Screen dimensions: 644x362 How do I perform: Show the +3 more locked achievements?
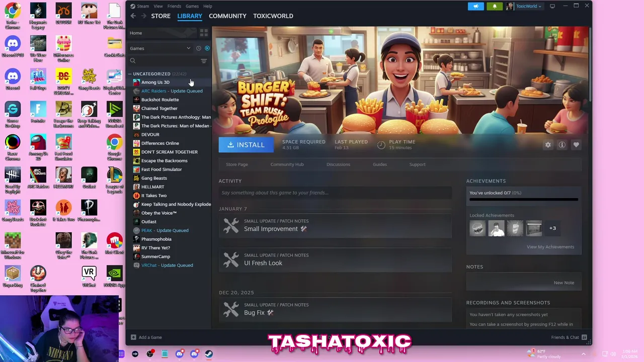click(552, 228)
